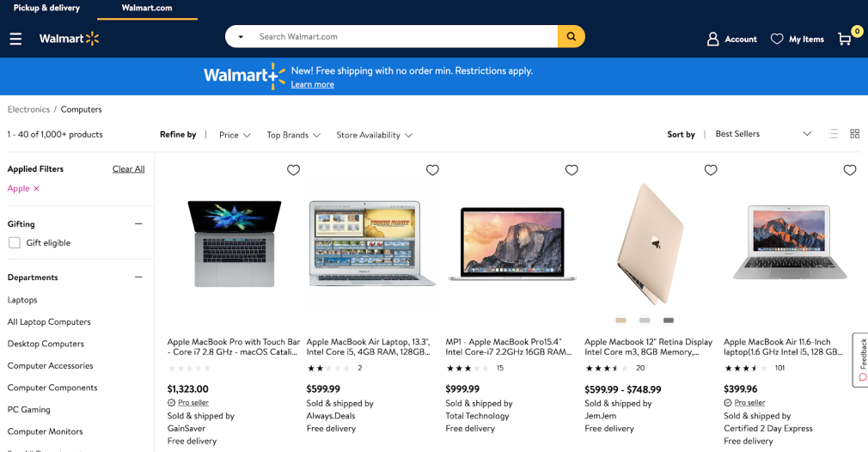The width and height of the screenshot is (868, 452).
Task: Select the gold color swatch
Action: click(x=620, y=321)
